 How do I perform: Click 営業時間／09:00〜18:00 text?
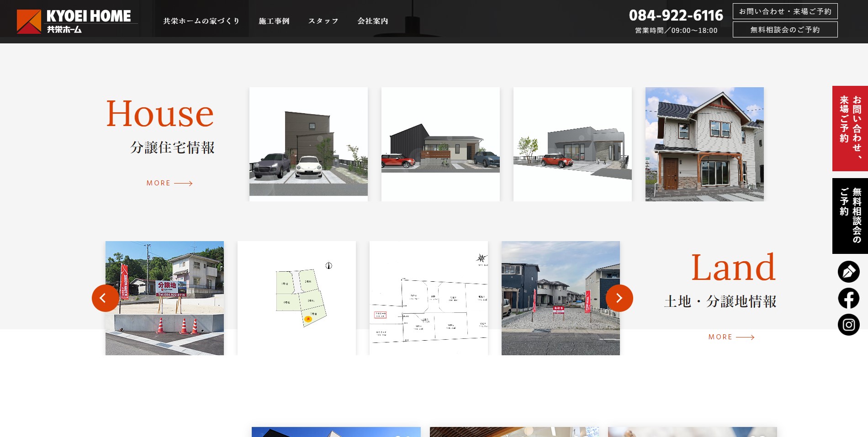click(x=676, y=31)
